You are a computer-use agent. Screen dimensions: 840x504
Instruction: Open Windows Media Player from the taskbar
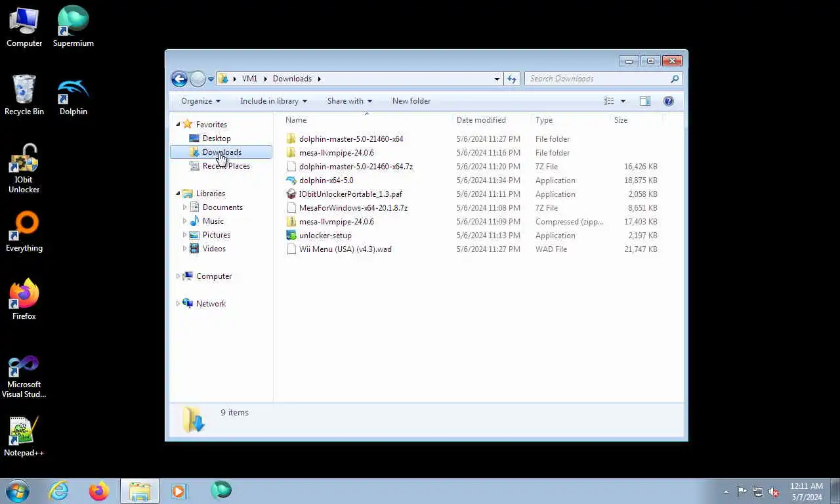(x=179, y=491)
